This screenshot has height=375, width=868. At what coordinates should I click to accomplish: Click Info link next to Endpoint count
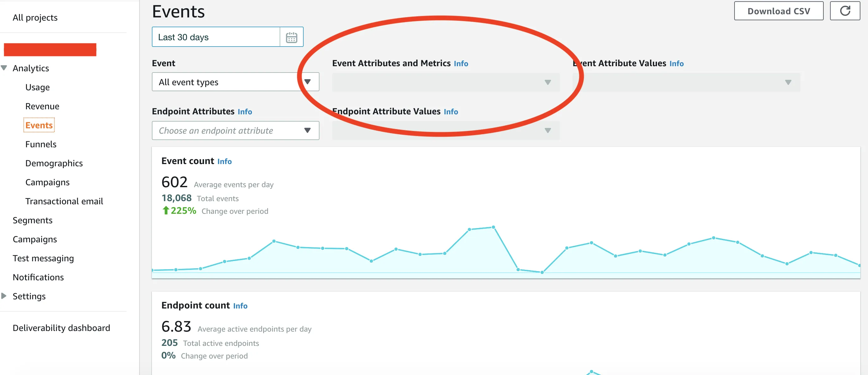click(240, 306)
